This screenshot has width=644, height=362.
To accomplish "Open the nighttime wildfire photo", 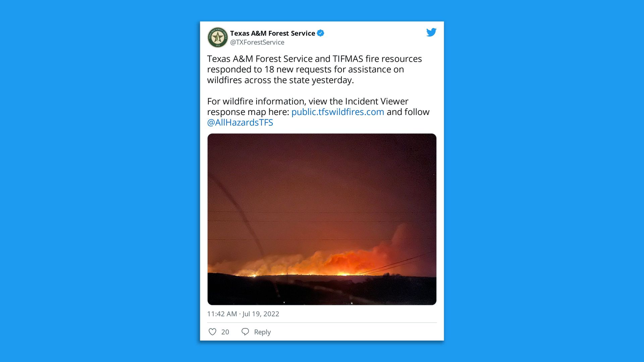I will (x=322, y=219).
